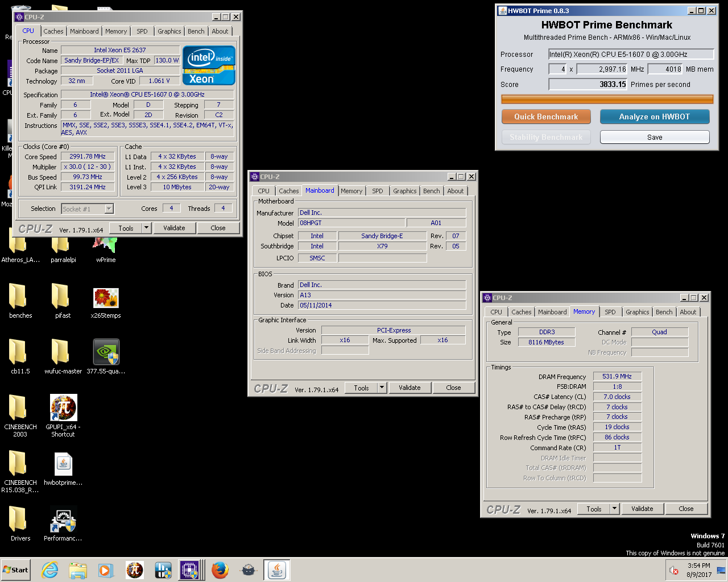The image size is (728, 582).
Task: Open the x265temps flower image icon
Action: pos(106,301)
